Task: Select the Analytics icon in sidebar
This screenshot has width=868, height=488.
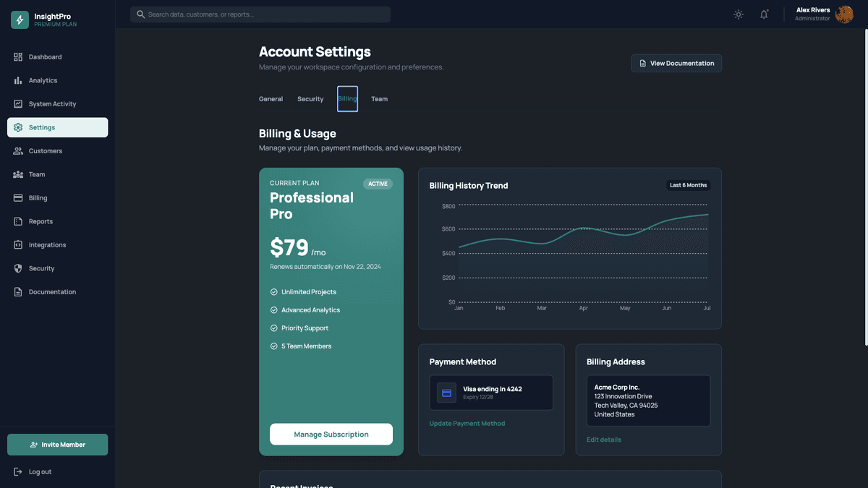Action: pos(17,80)
